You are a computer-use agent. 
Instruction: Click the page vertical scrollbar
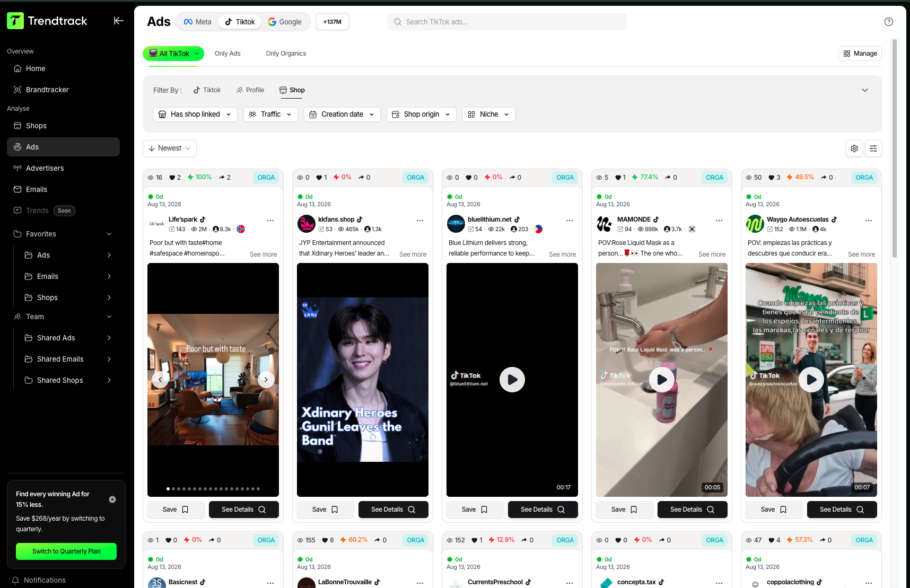pyautogui.click(x=895, y=148)
